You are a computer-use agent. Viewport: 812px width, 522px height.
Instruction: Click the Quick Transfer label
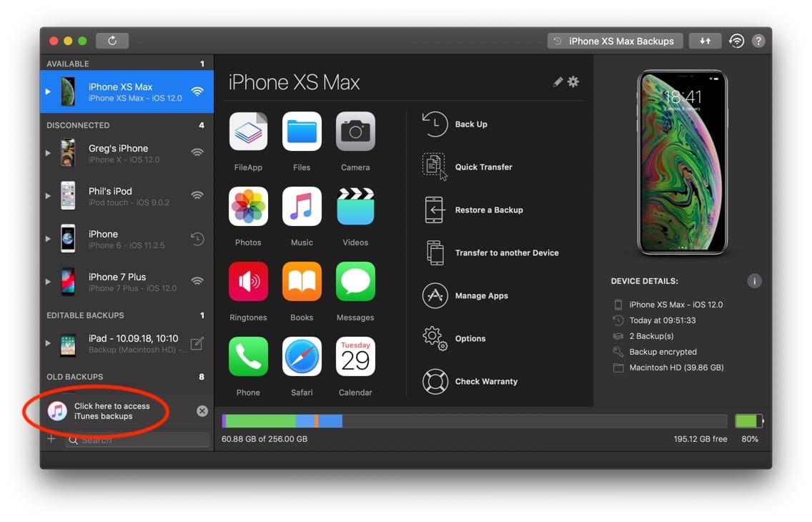(x=483, y=167)
